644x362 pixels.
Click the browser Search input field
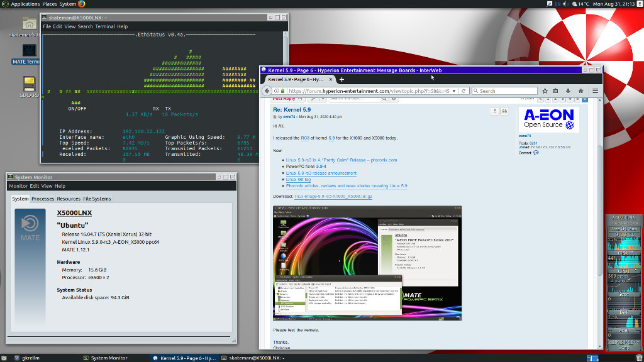point(504,91)
